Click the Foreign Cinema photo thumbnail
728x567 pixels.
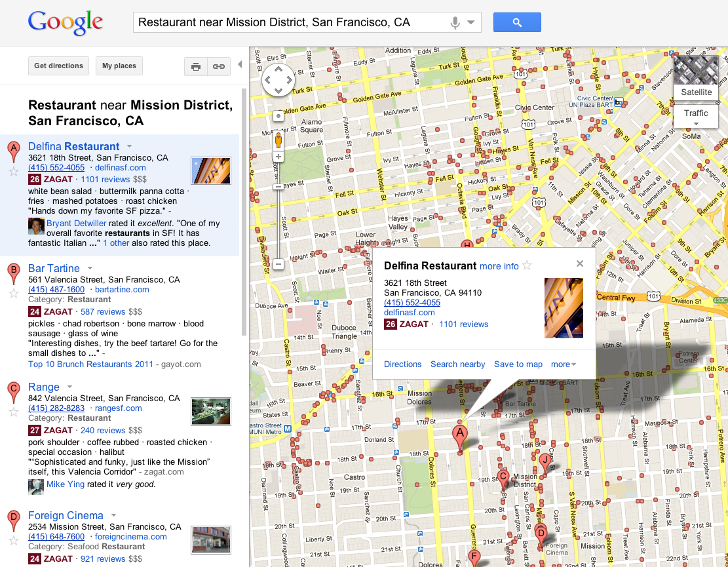click(x=210, y=540)
